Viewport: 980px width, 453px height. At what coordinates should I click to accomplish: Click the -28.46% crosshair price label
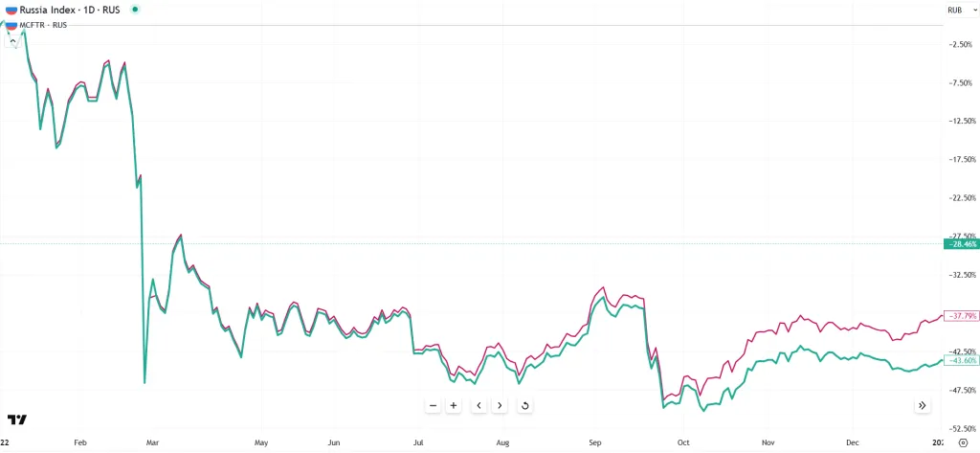click(x=961, y=244)
